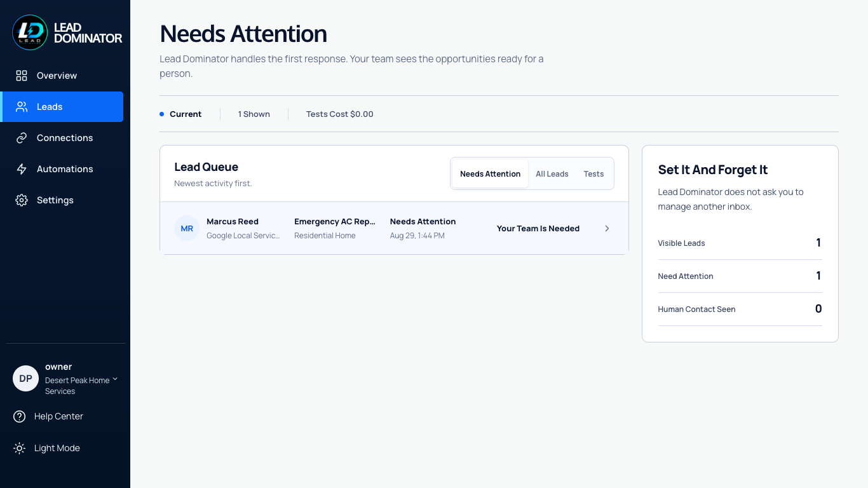This screenshot has width=868, height=488.
Task: Go to Automations in the sidebar
Action: coord(63,169)
